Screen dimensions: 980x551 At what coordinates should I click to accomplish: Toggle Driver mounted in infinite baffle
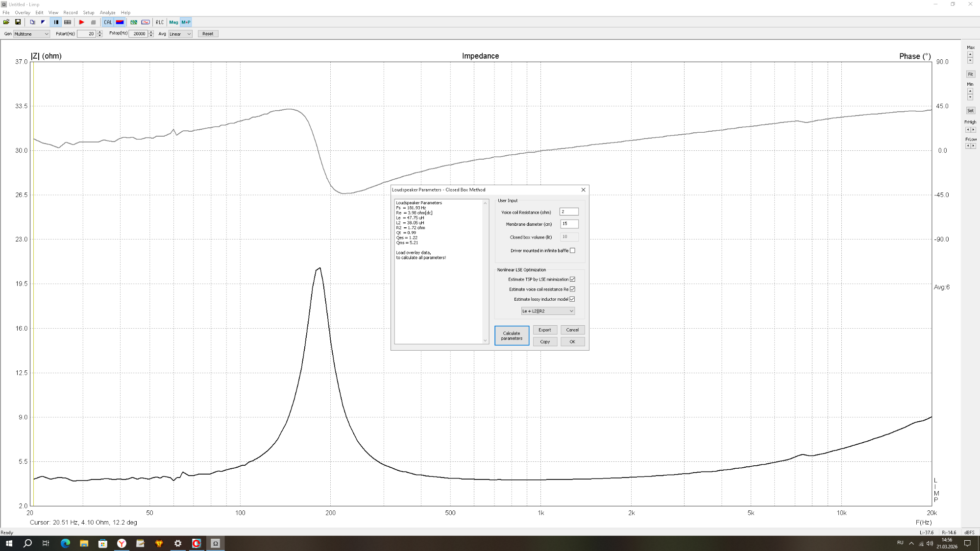pos(572,251)
